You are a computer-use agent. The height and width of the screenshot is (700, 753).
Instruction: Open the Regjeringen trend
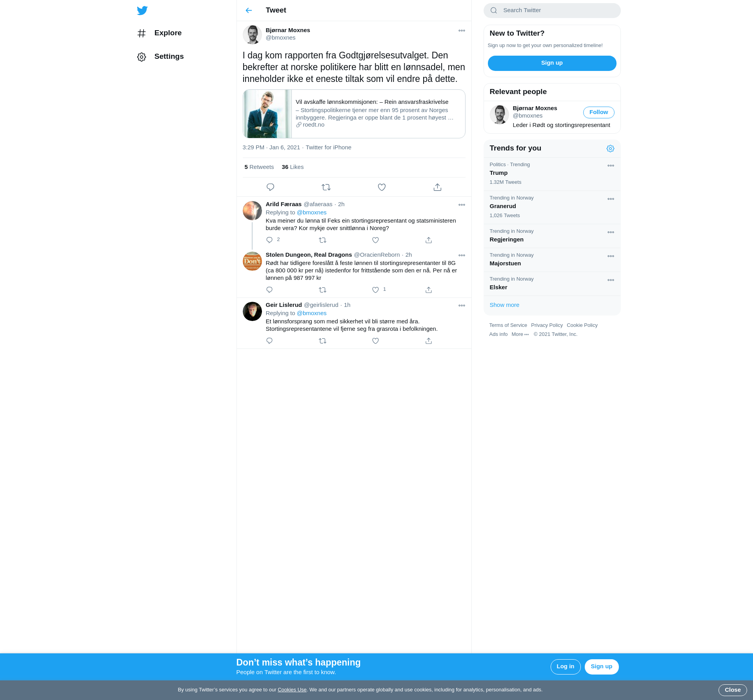click(x=552, y=236)
